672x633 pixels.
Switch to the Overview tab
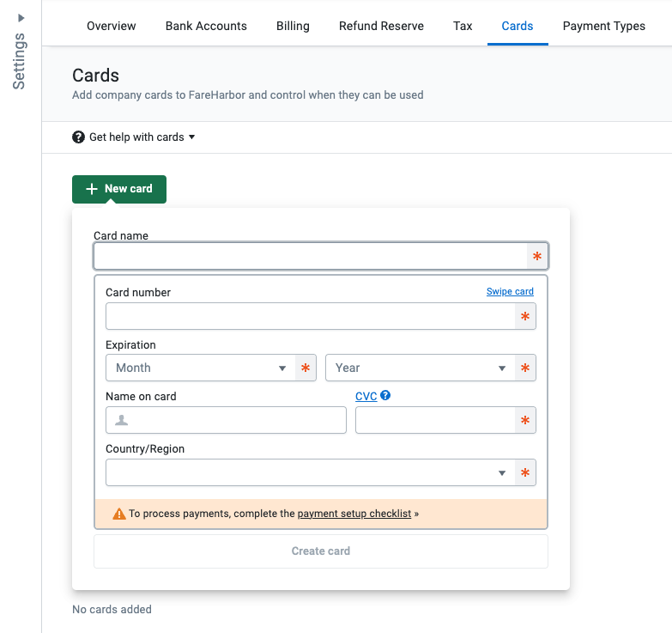pyautogui.click(x=112, y=26)
